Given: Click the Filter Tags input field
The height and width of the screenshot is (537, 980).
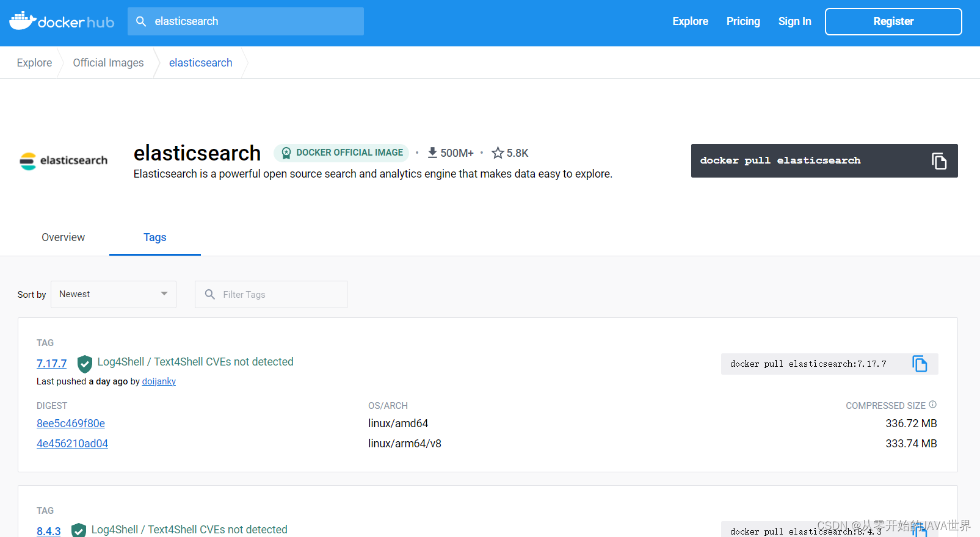Looking at the screenshot, I should click(271, 294).
